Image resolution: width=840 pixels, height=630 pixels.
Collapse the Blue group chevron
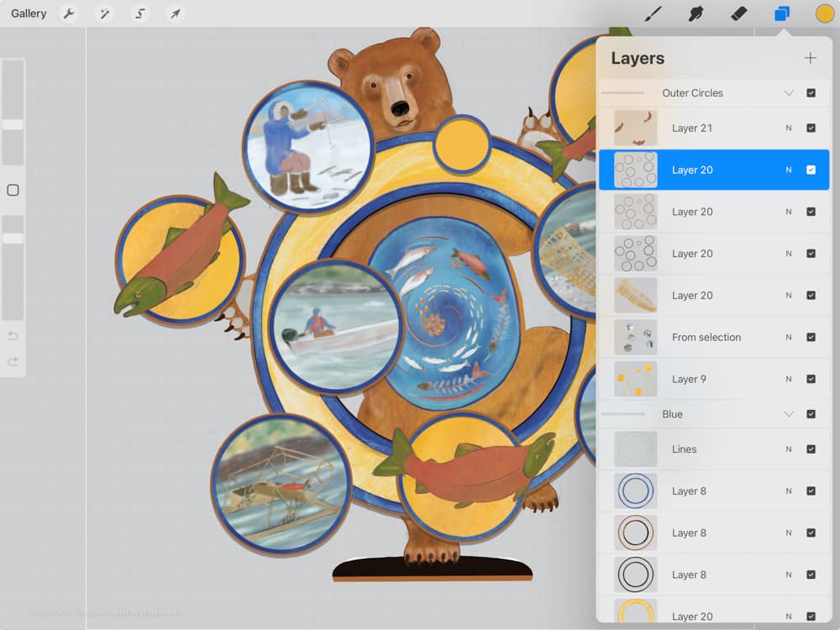(x=789, y=414)
